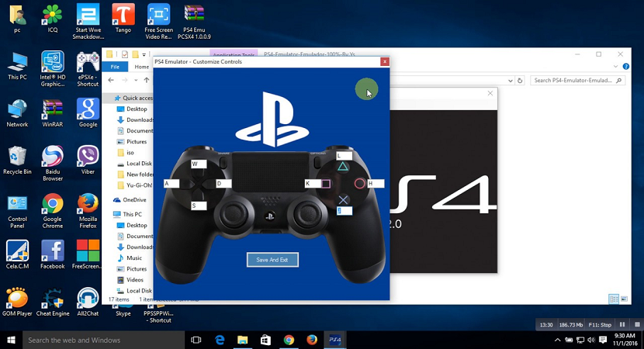Open the Control Panel desktop icon
The image size is (644, 349).
tap(17, 211)
